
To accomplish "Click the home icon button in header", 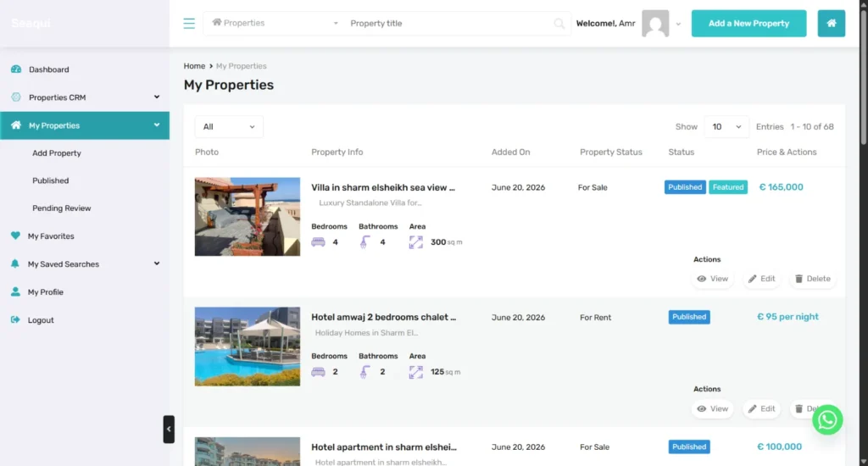I will tap(831, 23).
